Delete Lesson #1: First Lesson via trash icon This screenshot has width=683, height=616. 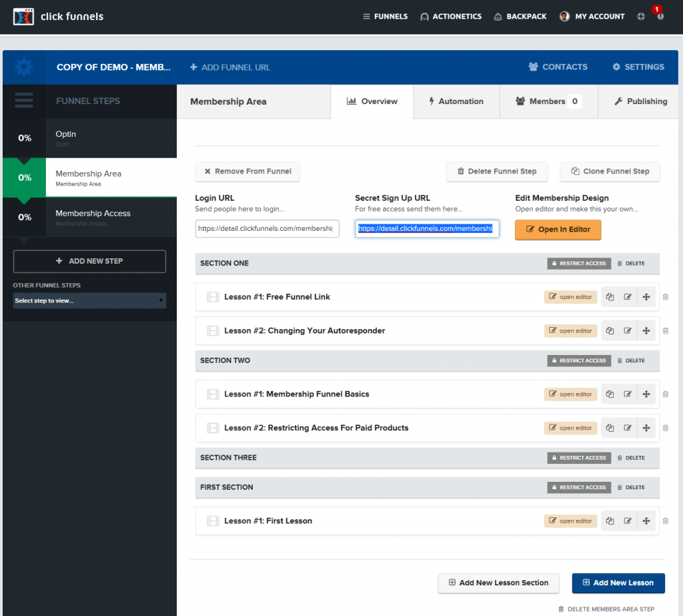point(665,521)
